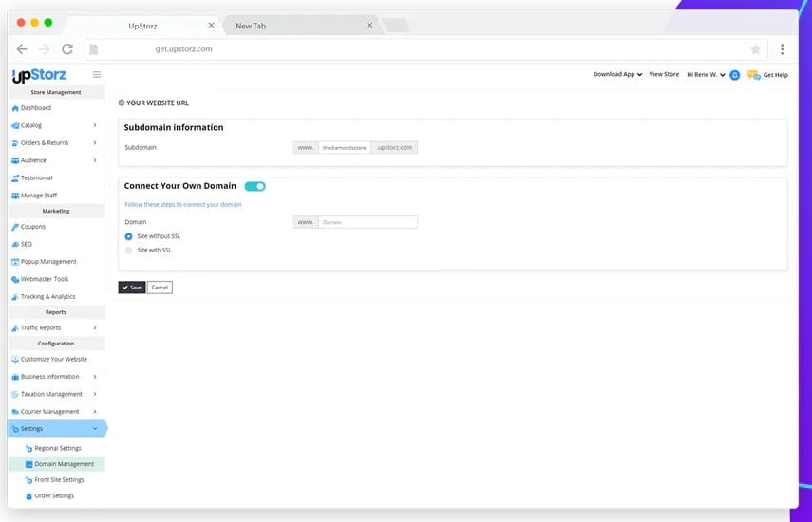Open 'Follow these steps to connect your domain' link

coord(182,205)
